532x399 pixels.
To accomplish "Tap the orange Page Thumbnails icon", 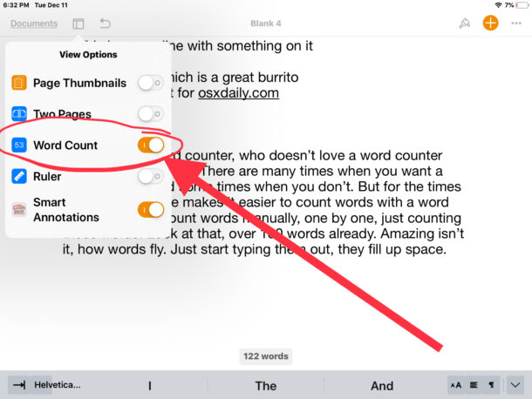I will coord(19,83).
